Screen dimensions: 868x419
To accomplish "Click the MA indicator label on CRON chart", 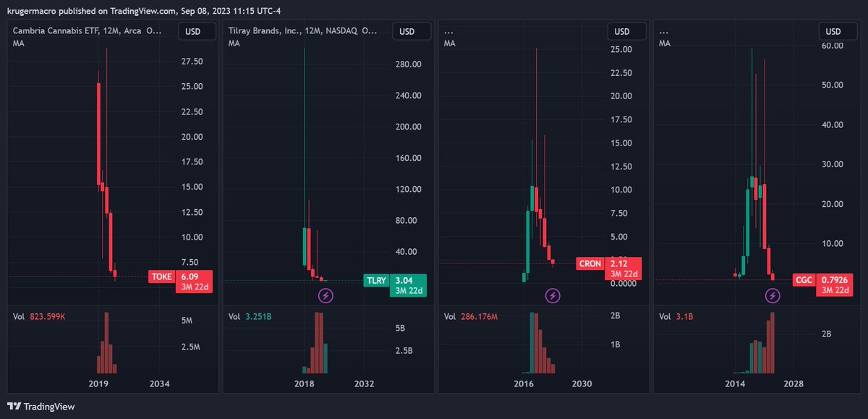I will (x=449, y=44).
